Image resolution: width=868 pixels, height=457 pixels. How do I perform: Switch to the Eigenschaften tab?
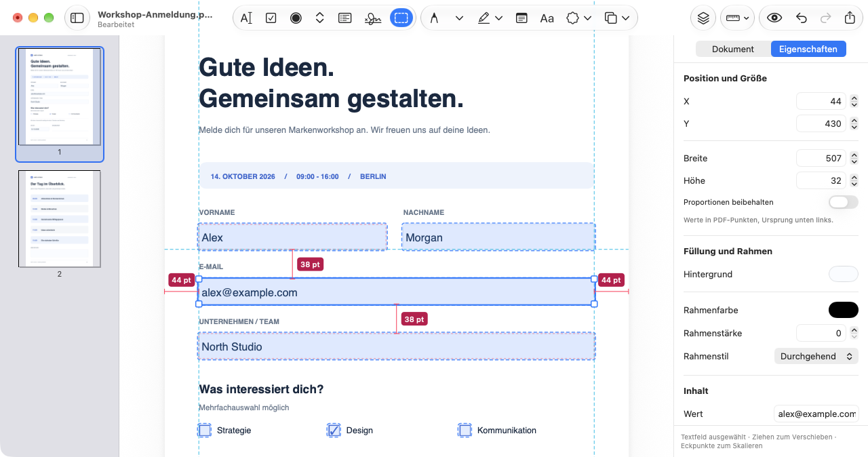(808, 49)
